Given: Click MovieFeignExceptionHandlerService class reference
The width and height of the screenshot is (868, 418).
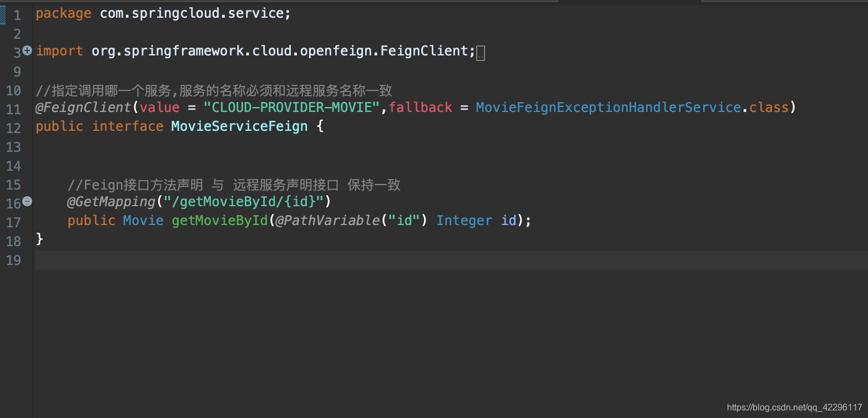Looking at the screenshot, I should tap(608, 107).
